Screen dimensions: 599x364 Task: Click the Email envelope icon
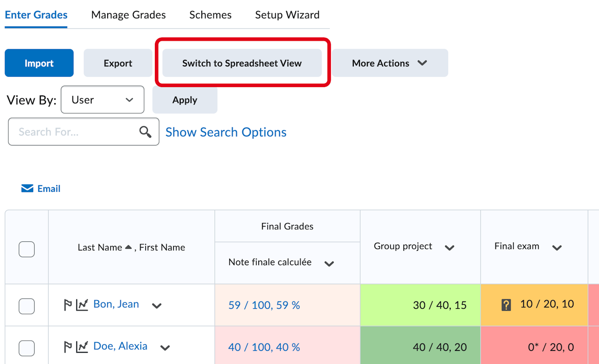(x=28, y=189)
